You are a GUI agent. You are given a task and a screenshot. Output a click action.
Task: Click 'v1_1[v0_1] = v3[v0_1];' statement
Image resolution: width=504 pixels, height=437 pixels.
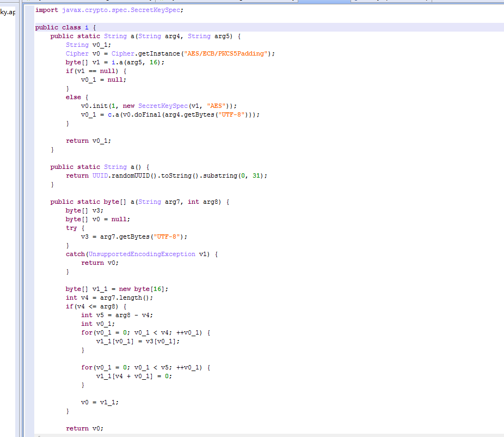point(138,341)
